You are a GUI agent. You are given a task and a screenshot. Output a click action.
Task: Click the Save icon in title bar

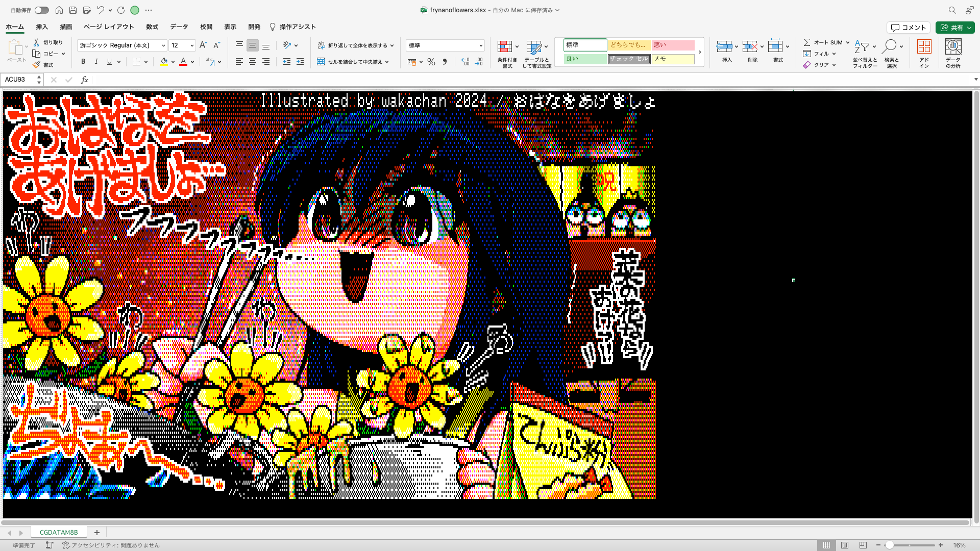point(73,10)
